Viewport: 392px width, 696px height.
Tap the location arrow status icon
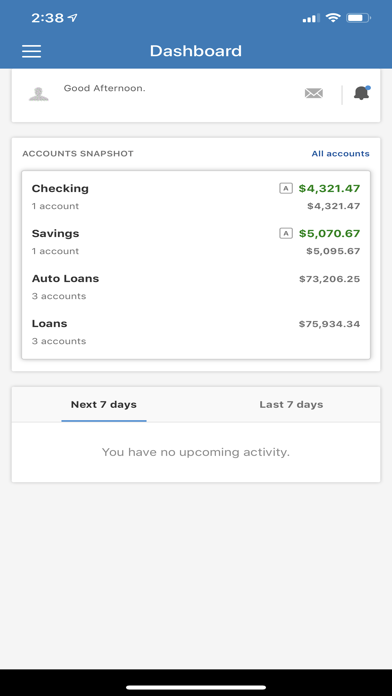click(x=72, y=18)
